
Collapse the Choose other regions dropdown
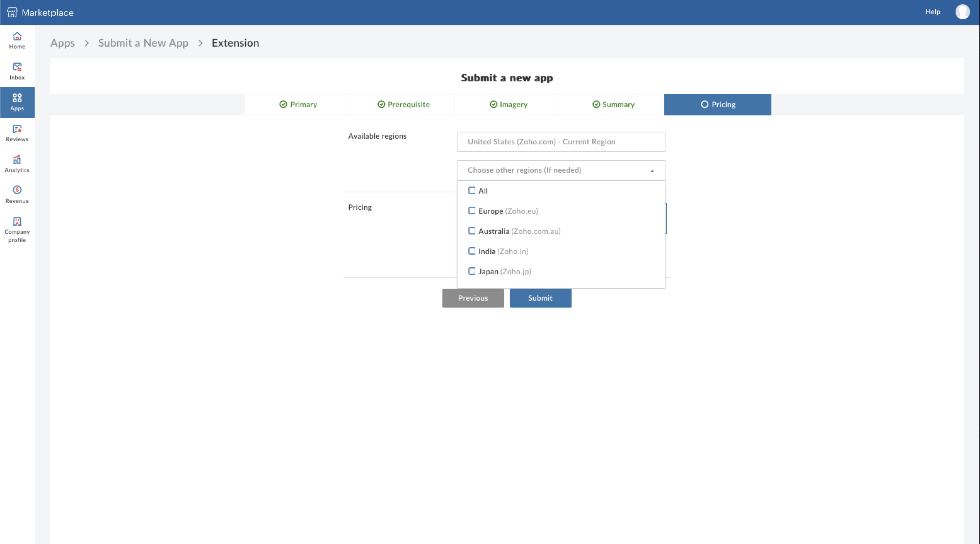click(x=561, y=170)
